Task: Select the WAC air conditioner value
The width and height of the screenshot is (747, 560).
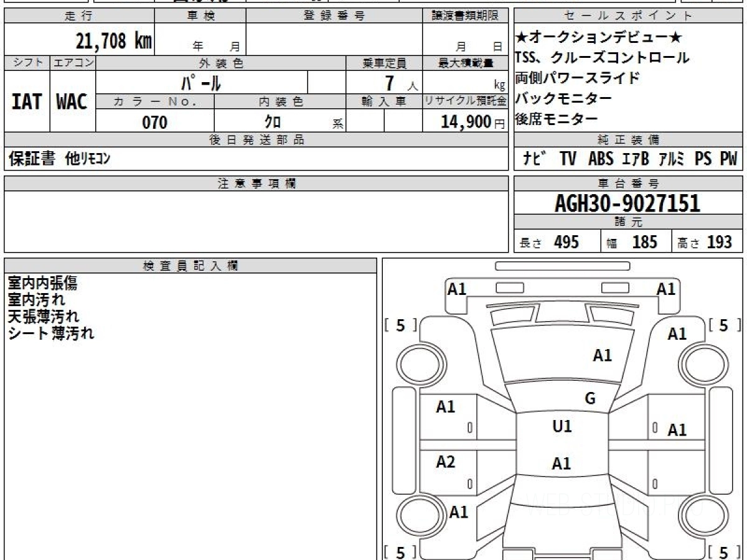Action: click(72, 101)
